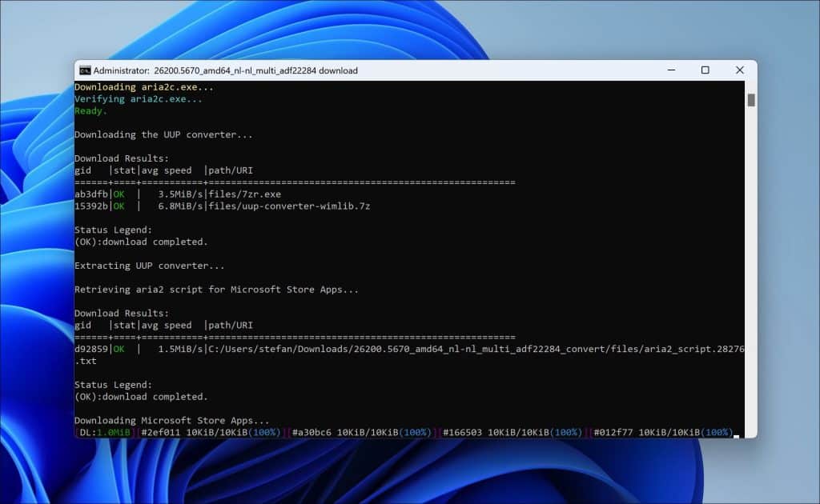This screenshot has width=820, height=504.
Task: Click 'files/uup-converter-wimlib.7z' path entry
Action: coord(289,206)
